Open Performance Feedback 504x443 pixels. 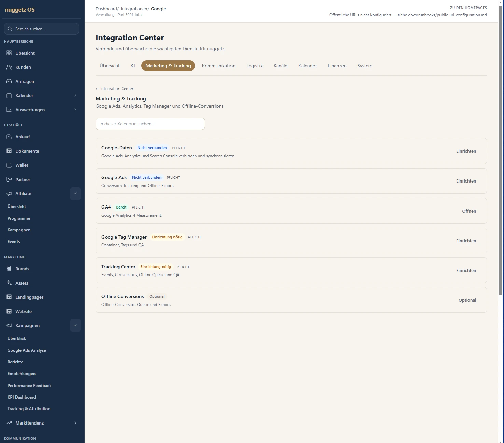coord(29,386)
